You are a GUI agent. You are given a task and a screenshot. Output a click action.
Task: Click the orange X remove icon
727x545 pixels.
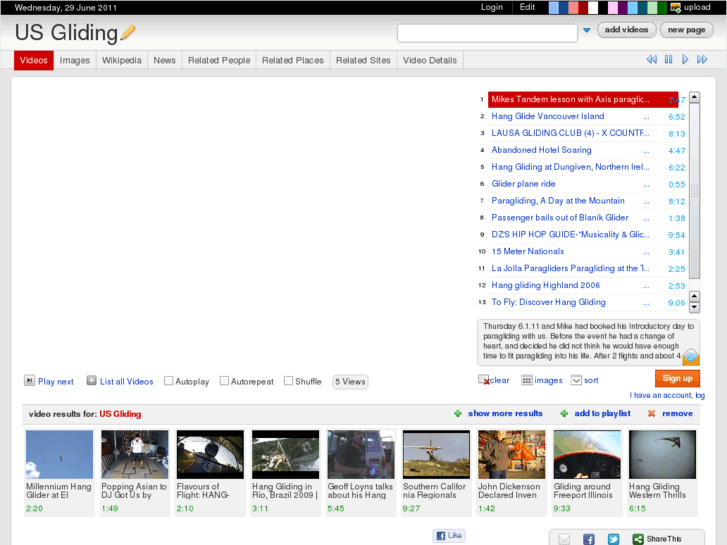pos(651,413)
